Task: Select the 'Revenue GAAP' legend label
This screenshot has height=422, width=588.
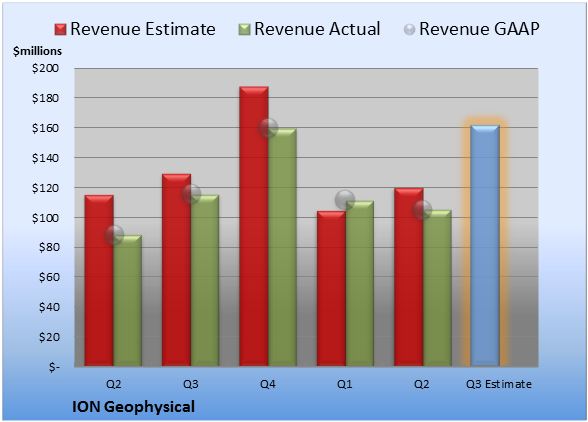Action: click(479, 29)
